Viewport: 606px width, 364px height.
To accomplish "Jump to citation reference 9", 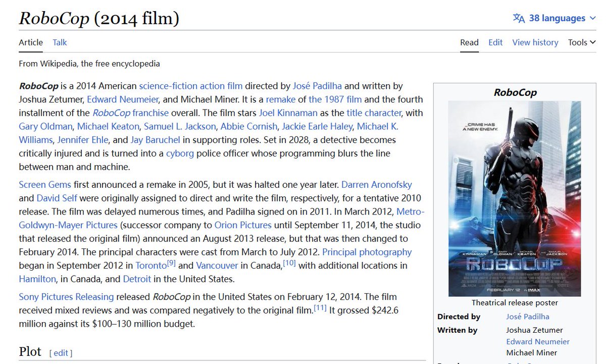I will tap(171, 263).
